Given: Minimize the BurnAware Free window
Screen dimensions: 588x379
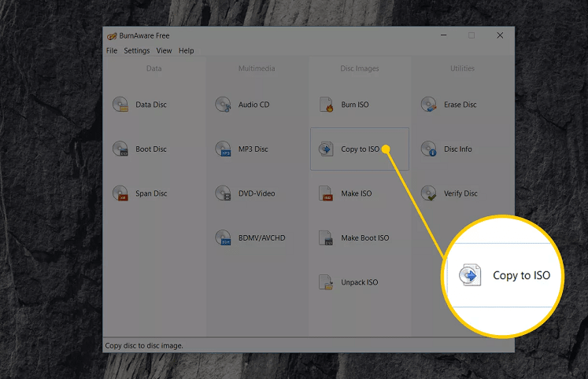Looking at the screenshot, I should (444, 35).
